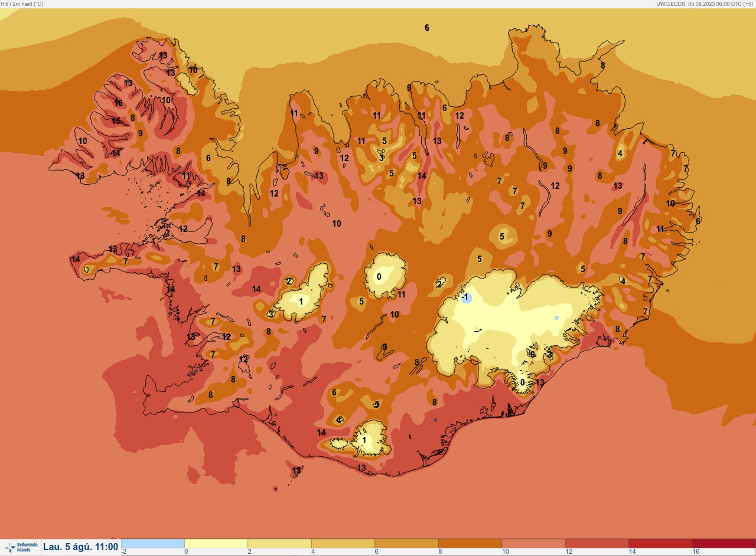
Task: Select the 14 to 16 degree legend swatch
Action: click(660, 543)
